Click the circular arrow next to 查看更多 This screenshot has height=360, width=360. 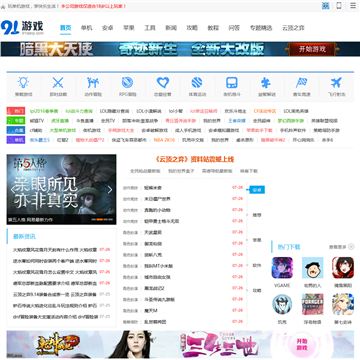[x=351, y=247]
